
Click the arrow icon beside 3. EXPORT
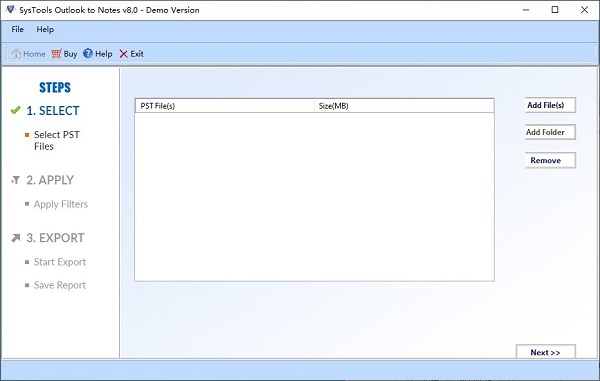pos(16,238)
